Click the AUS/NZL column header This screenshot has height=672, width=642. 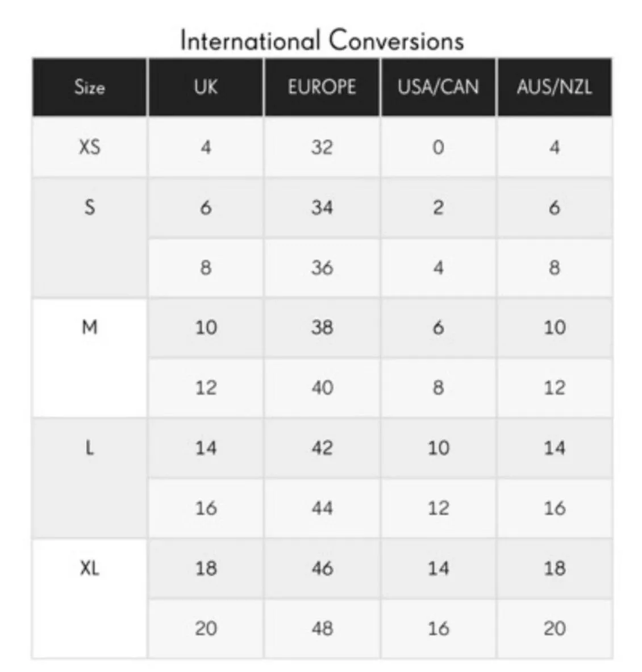(x=554, y=88)
